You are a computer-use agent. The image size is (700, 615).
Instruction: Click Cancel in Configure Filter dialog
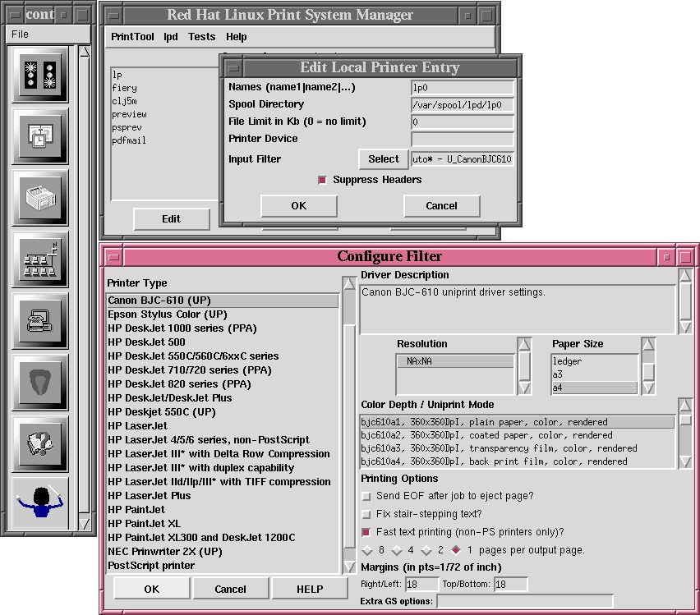pos(230,589)
